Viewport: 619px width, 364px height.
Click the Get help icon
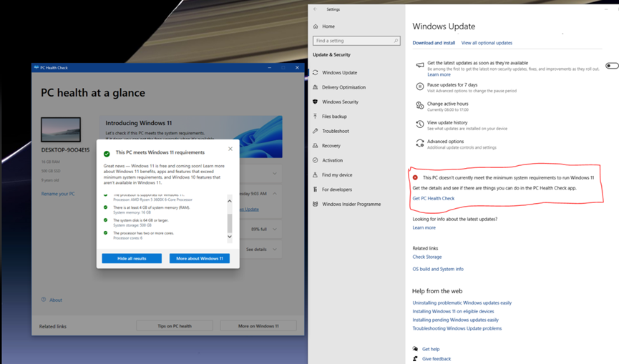415,348
